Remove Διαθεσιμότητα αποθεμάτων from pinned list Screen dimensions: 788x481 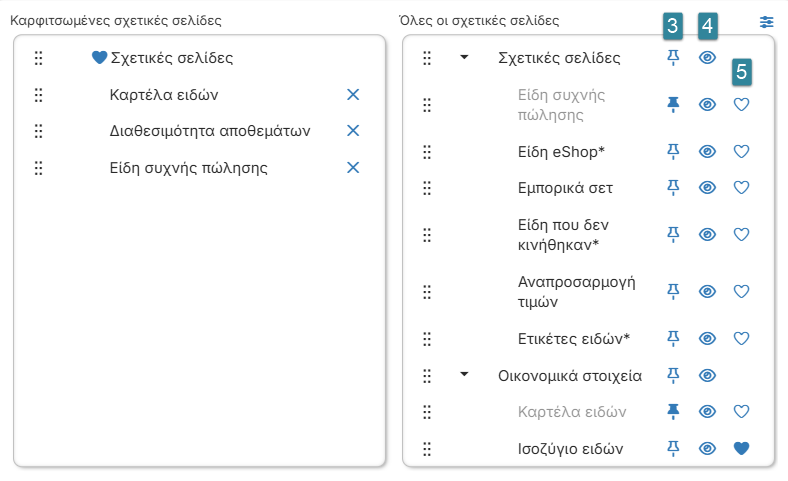point(353,131)
